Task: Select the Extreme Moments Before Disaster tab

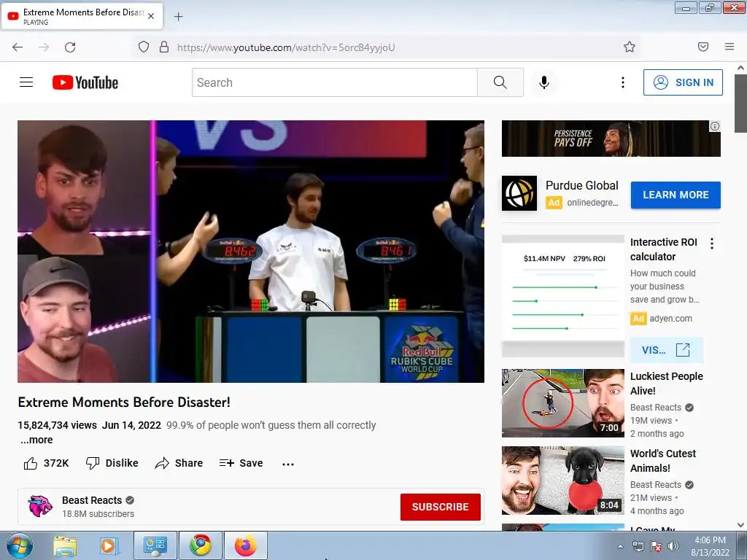Action: pos(82,16)
